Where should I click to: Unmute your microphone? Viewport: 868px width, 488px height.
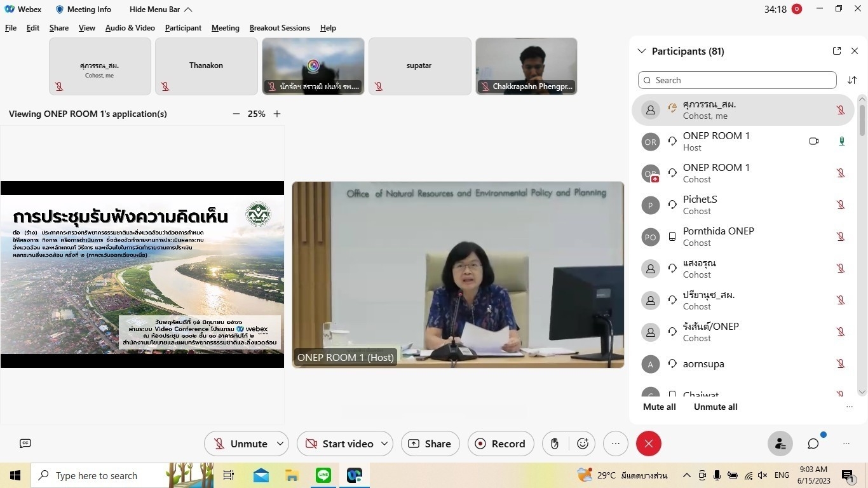[x=240, y=444]
